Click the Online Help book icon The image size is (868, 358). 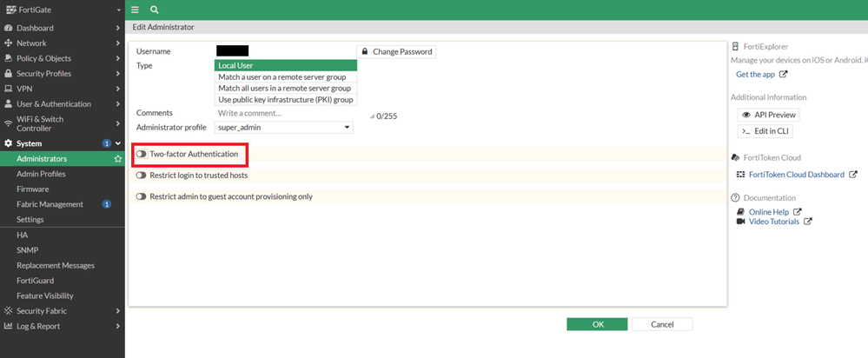[740, 212]
